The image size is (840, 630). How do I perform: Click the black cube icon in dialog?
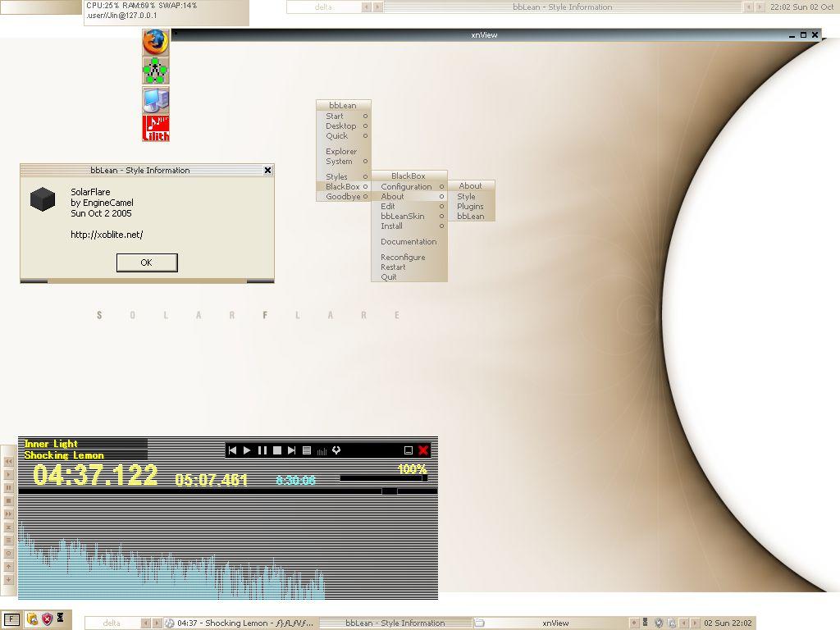coord(43,199)
